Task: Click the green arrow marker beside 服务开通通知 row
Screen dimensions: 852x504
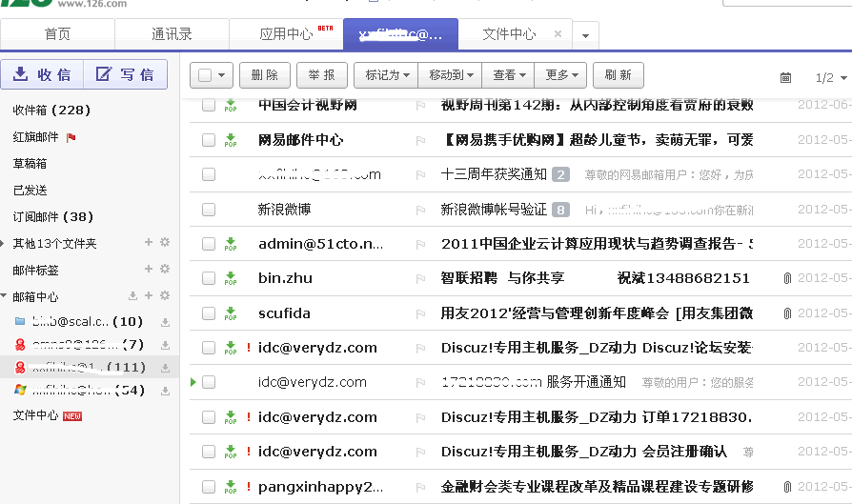Action: tap(193, 382)
